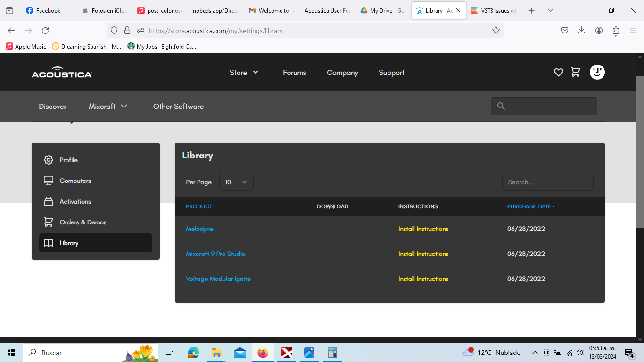This screenshot has height=362, width=644.
Task: Open Forums in the top navigation
Action: pos(295,73)
